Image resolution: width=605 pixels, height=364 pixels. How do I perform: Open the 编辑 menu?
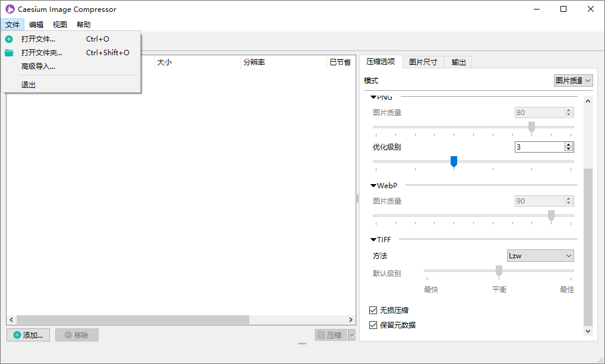click(36, 25)
